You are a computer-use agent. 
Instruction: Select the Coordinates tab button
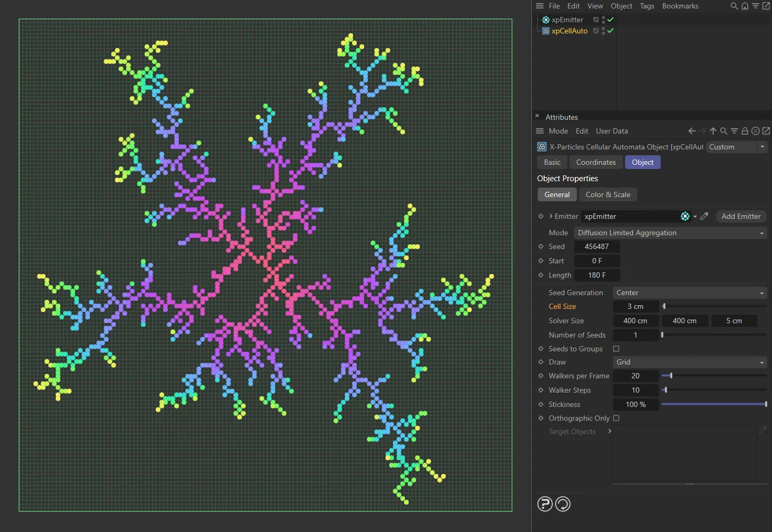point(595,162)
